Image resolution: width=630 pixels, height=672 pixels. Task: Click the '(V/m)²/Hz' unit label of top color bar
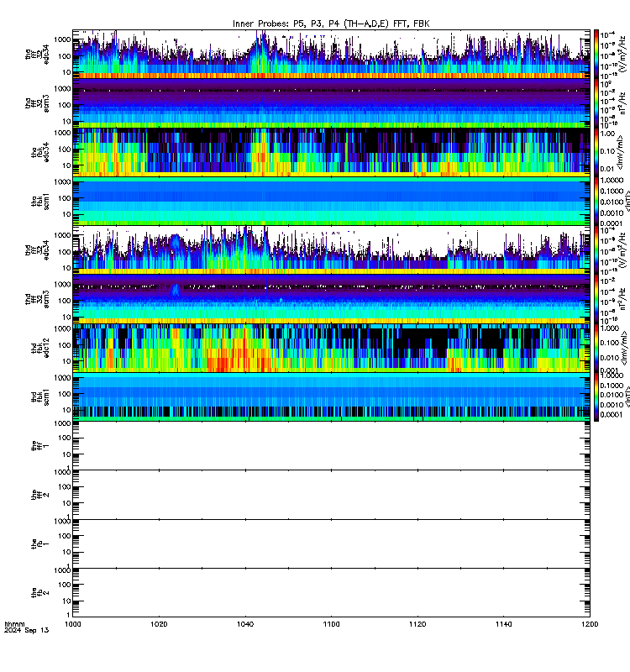(622, 55)
